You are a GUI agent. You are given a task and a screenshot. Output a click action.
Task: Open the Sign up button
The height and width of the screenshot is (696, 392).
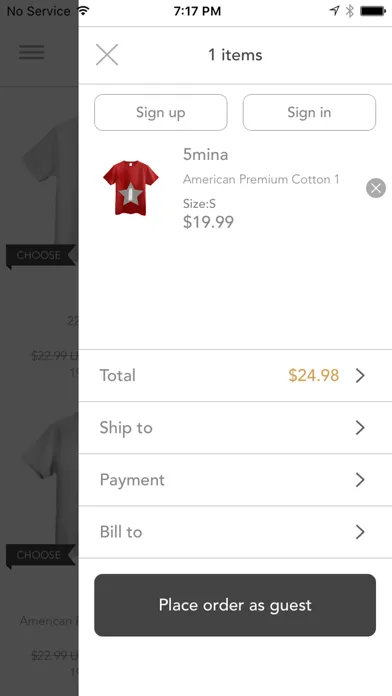(161, 112)
